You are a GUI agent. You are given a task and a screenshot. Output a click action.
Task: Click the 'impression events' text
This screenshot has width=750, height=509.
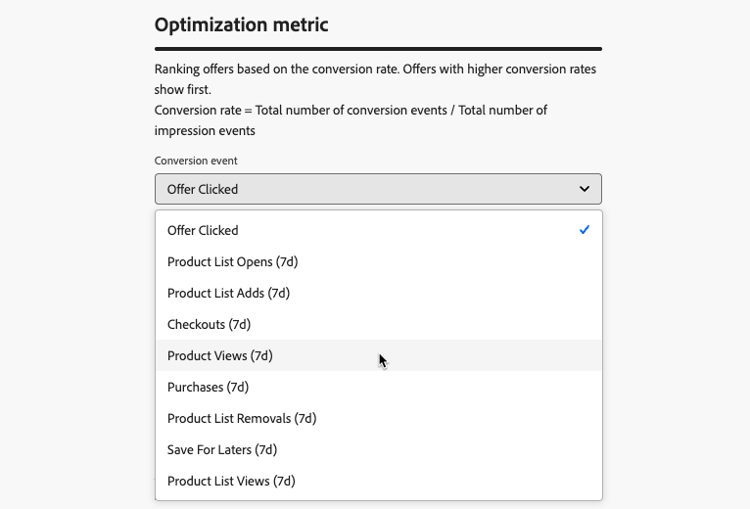205,130
